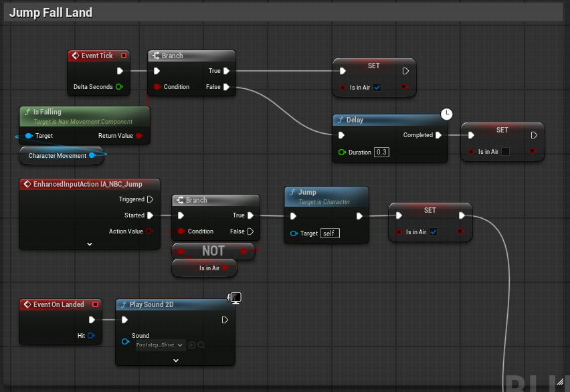Click the browse-to-asset magnifier icon beside Sound

[x=201, y=345]
